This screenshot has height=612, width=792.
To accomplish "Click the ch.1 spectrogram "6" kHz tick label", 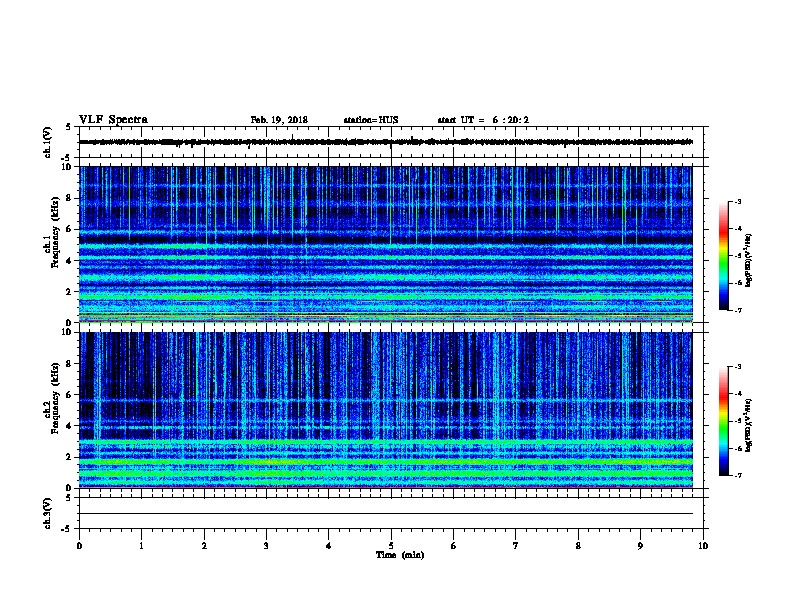I will [69, 229].
